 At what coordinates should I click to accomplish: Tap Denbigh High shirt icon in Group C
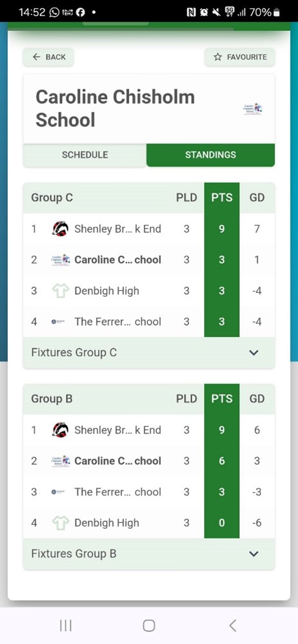61,291
